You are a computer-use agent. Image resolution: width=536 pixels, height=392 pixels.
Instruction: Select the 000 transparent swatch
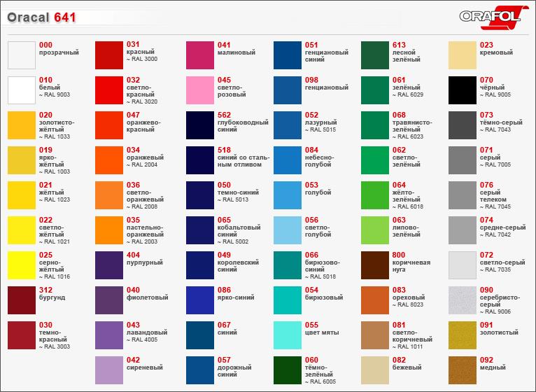[21, 55]
